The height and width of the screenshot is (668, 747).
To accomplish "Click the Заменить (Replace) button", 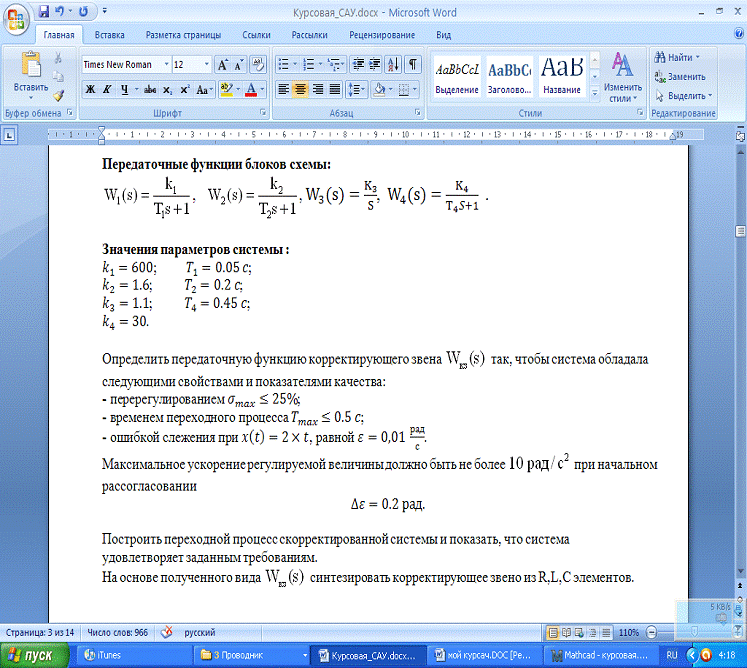I will point(684,76).
